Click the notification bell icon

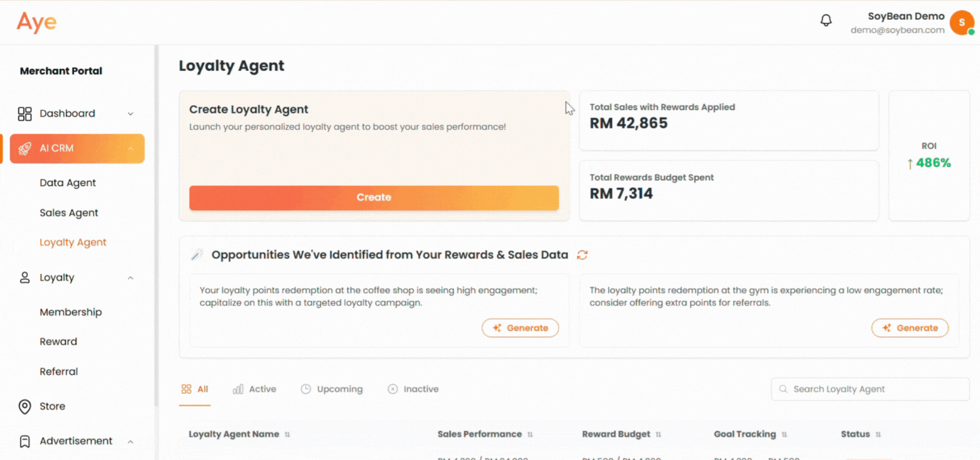pyautogui.click(x=826, y=20)
